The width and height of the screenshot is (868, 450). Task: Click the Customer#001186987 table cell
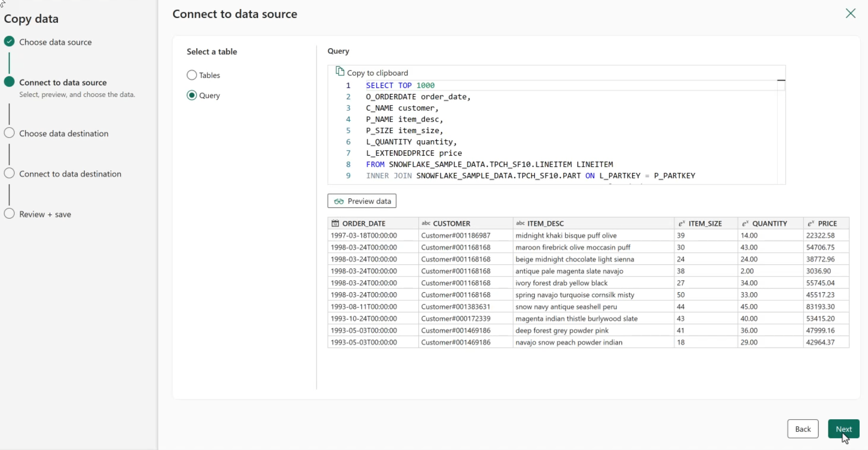pyautogui.click(x=456, y=236)
